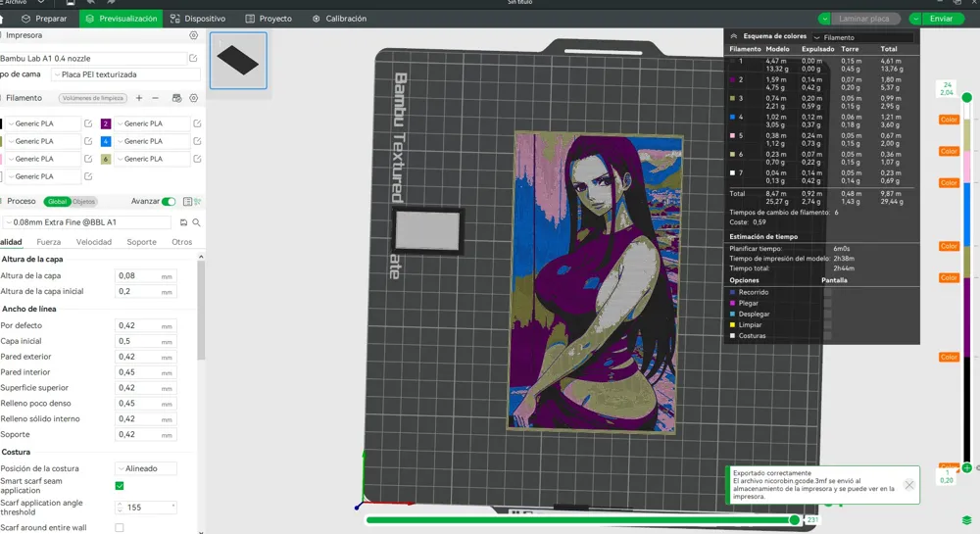Save the 0.08mm Extra Fine process preset

(183, 222)
